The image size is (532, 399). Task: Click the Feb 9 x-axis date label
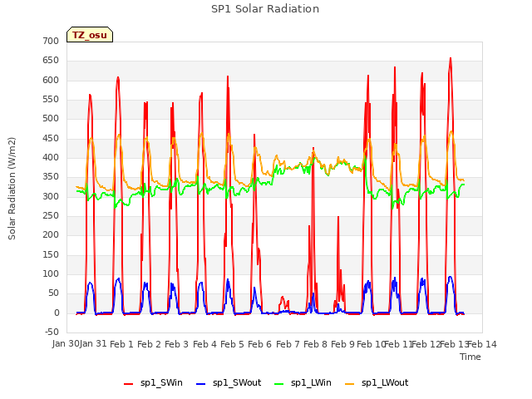coord(342,344)
